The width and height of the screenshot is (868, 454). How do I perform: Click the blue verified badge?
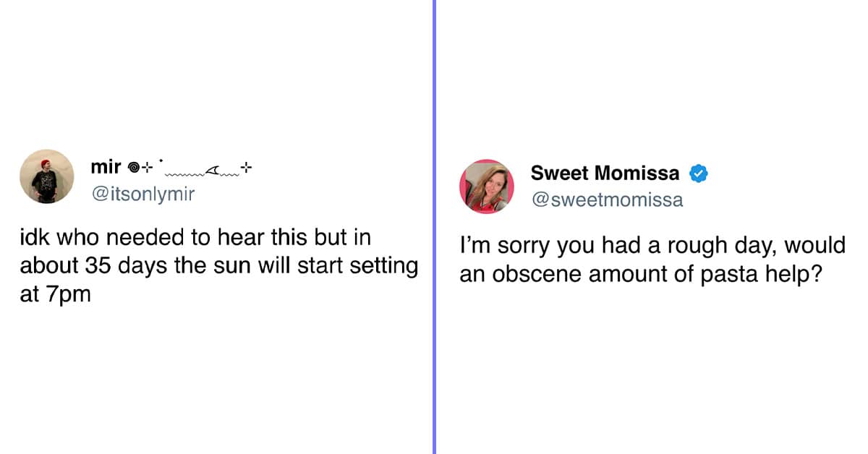(x=698, y=174)
